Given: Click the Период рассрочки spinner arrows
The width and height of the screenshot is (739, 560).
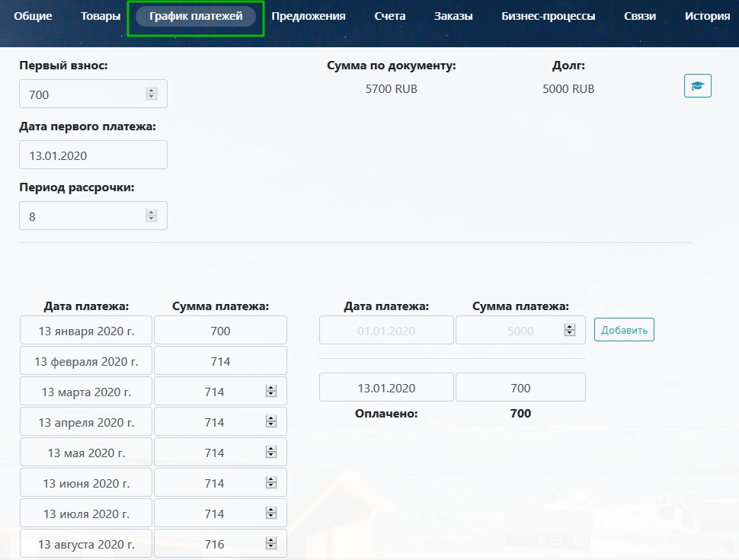Looking at the screenshot, I should (x=151, y=216).
